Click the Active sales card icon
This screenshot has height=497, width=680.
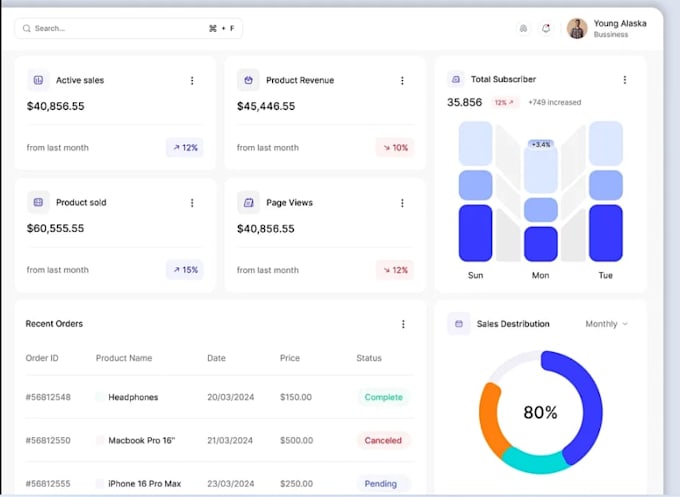pos(39,80)
